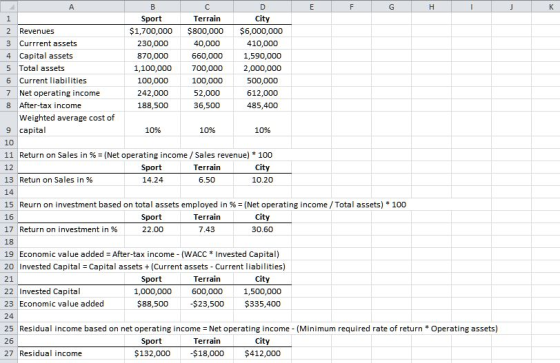Click the Currrent assets label
560x363 pixels.
[48, 44]
